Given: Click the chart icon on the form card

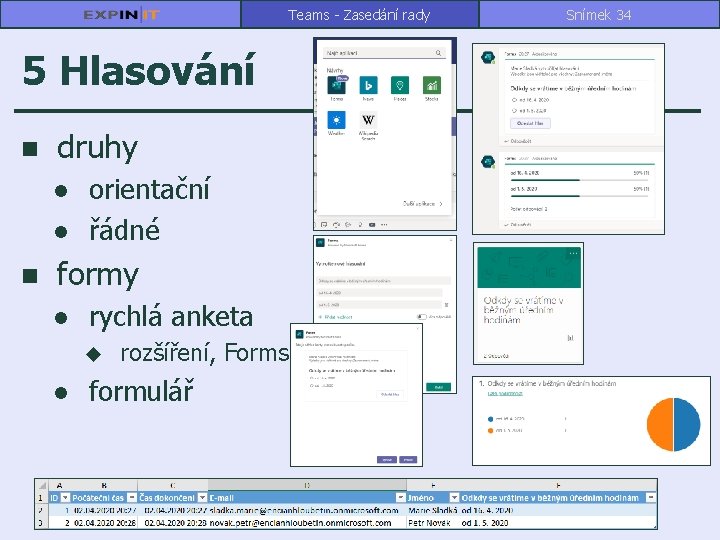Looking at the screenshot, I should 570,338.
